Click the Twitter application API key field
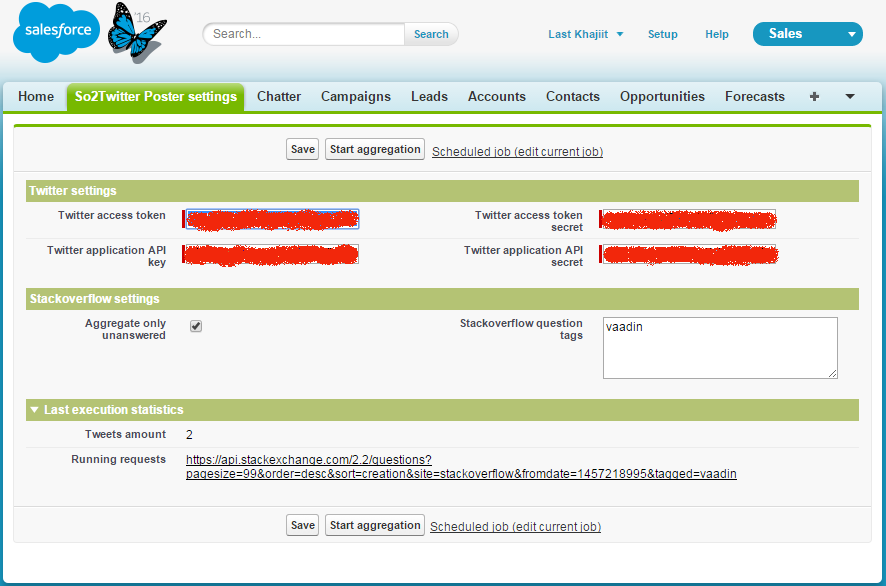 click(x=272, y=254)
